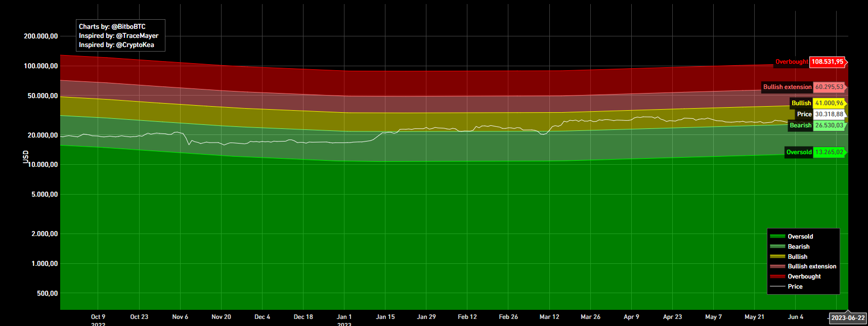The image size is (868, 326).
Task: Hide Bullish extension via legend entry
Action: [x=811, y=266]
